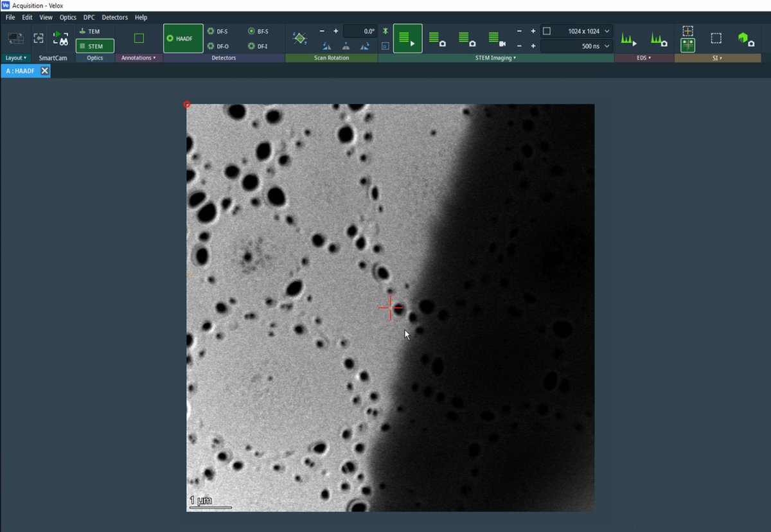771x532 pixels.
Task: Enable the BF-S detector
Action: pos(258,31)
